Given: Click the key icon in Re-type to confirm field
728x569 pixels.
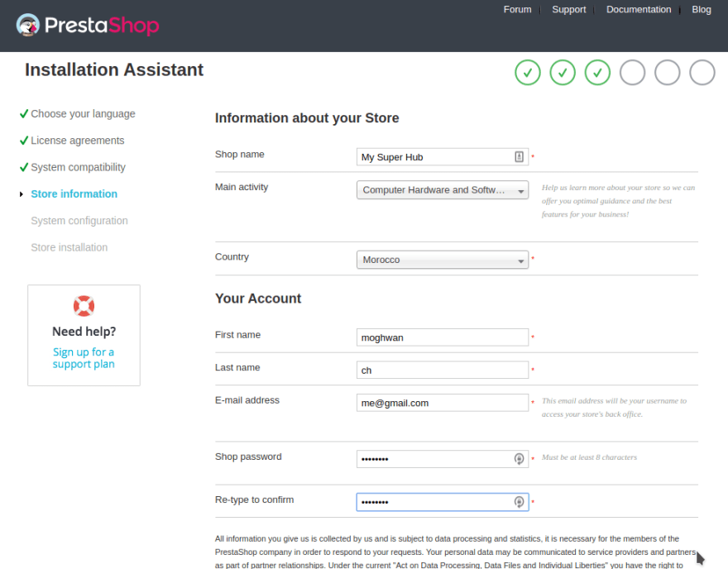Looking at the screenshot, I should [x=519, y=502].
